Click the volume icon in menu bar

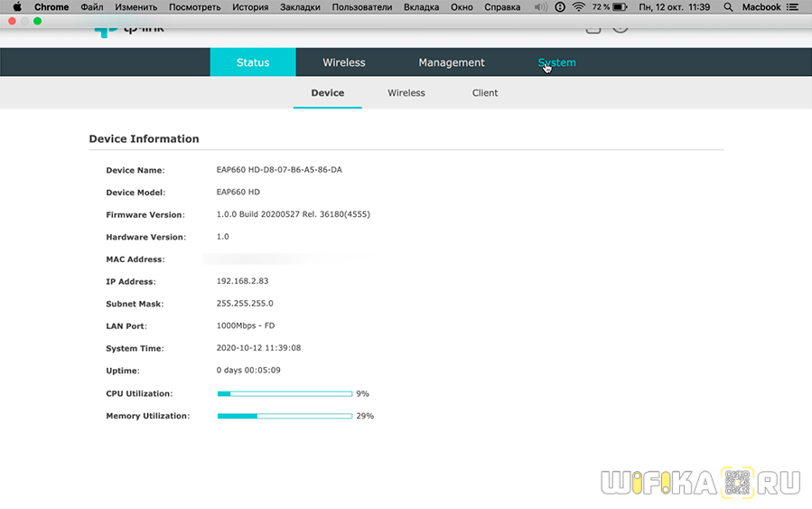click(540, 7)
